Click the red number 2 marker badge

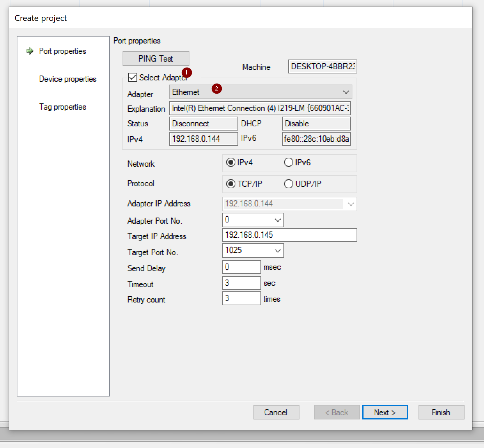tap(217, 88)
